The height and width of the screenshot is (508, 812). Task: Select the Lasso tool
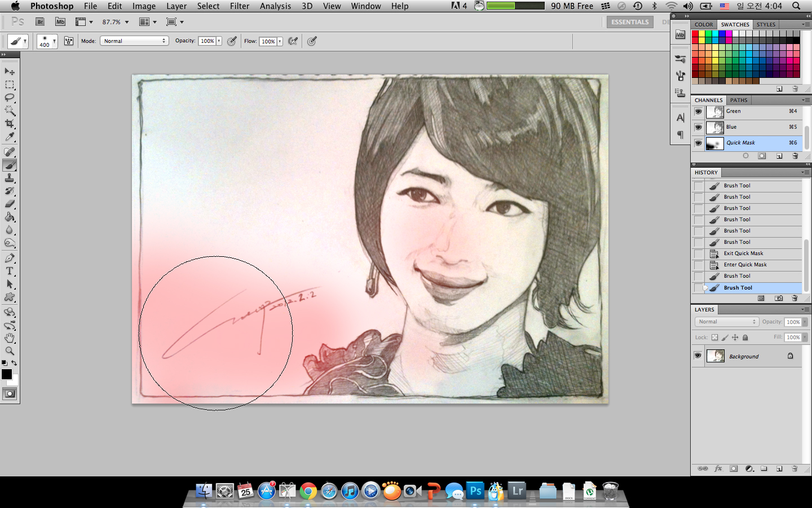(x=10, y=98)
